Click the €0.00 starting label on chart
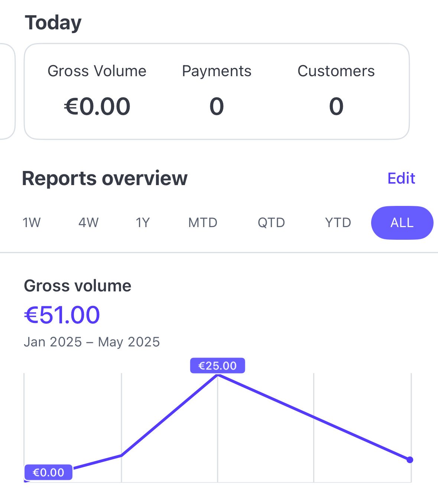 pos(48,472)
